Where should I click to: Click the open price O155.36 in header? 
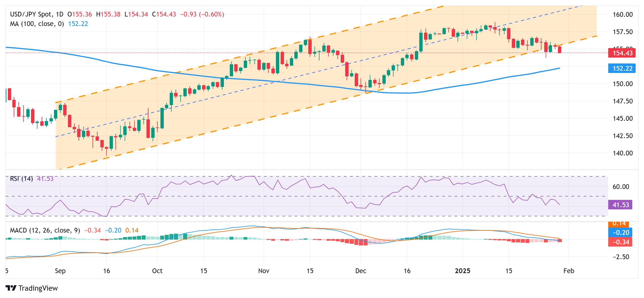[x=80, y=14]
